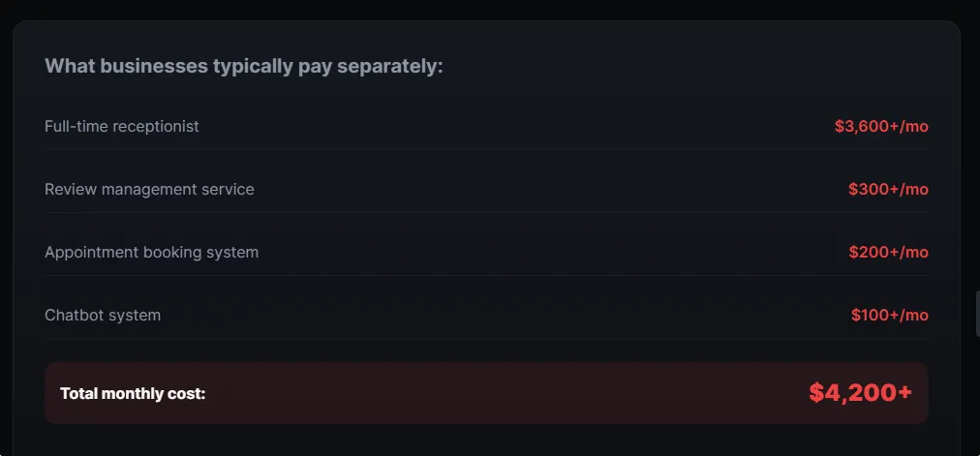Select the Review management service label

tap(149, 189)
